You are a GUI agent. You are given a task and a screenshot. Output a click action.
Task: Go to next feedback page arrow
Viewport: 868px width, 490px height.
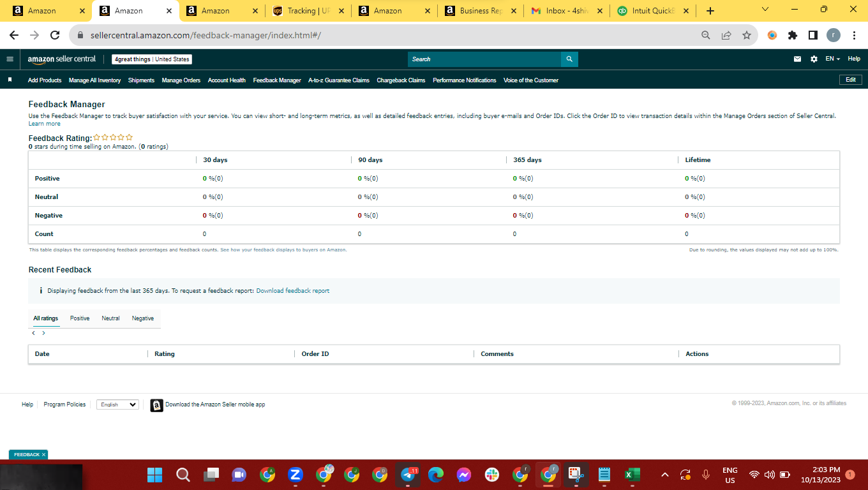tap(43, 333)
